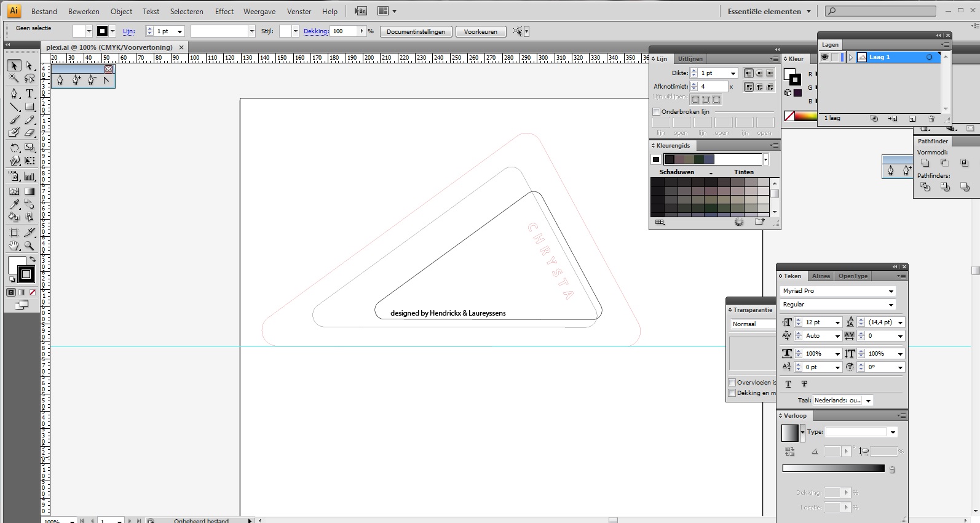
Task: Choose Add Anchor Point tool in floating pen strip
Action: pyautogui.click(x=76, y=80)
